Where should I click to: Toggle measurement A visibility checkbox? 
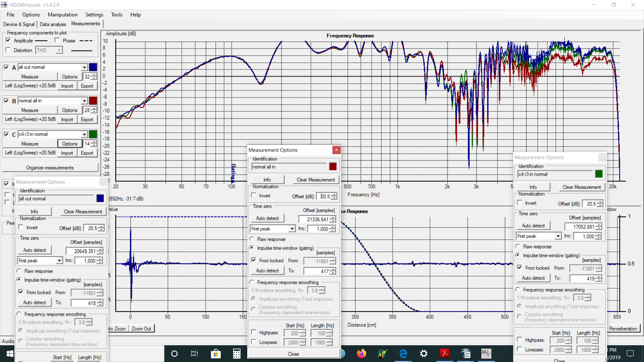pyautogui.click(x=6, y=67)
